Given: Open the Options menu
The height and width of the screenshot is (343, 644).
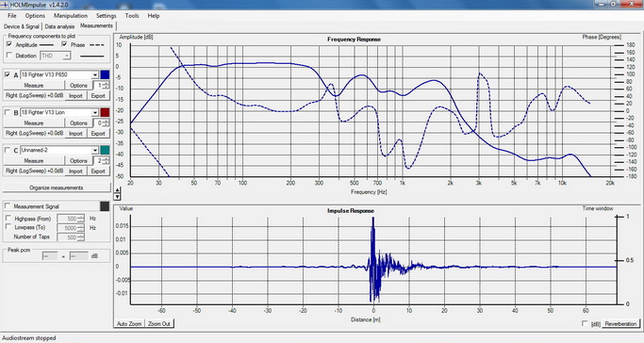Looking at the screenshot, I should tap(35, 16).
